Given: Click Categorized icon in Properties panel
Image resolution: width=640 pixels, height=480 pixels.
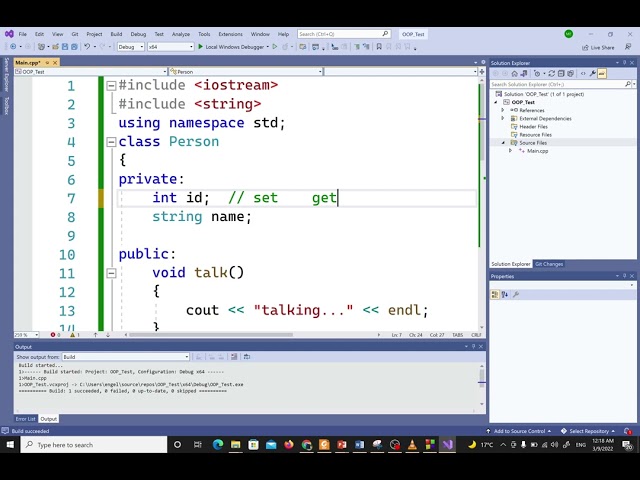Looking at the screenshot, I should [x=495, y=294].
